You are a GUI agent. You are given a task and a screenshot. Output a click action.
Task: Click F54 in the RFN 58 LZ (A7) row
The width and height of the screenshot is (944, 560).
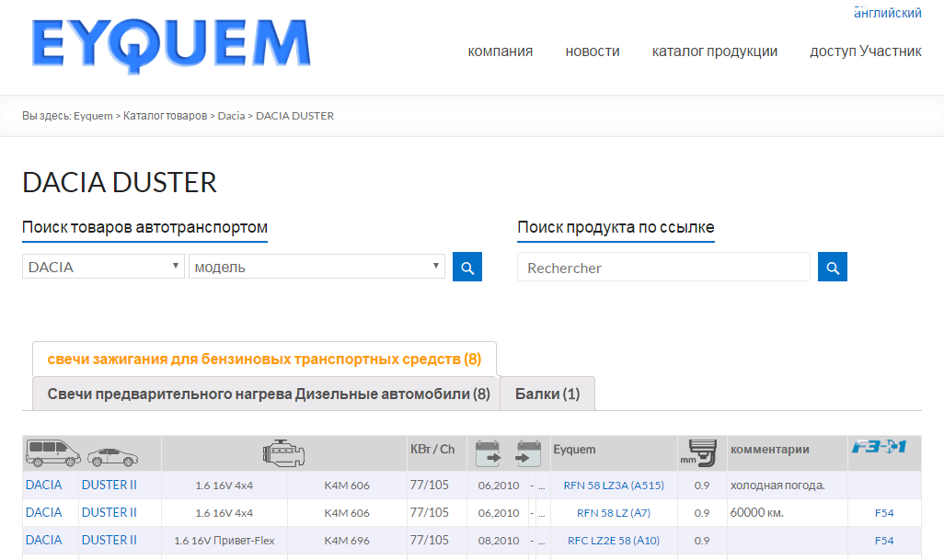(x=884, y=513)
